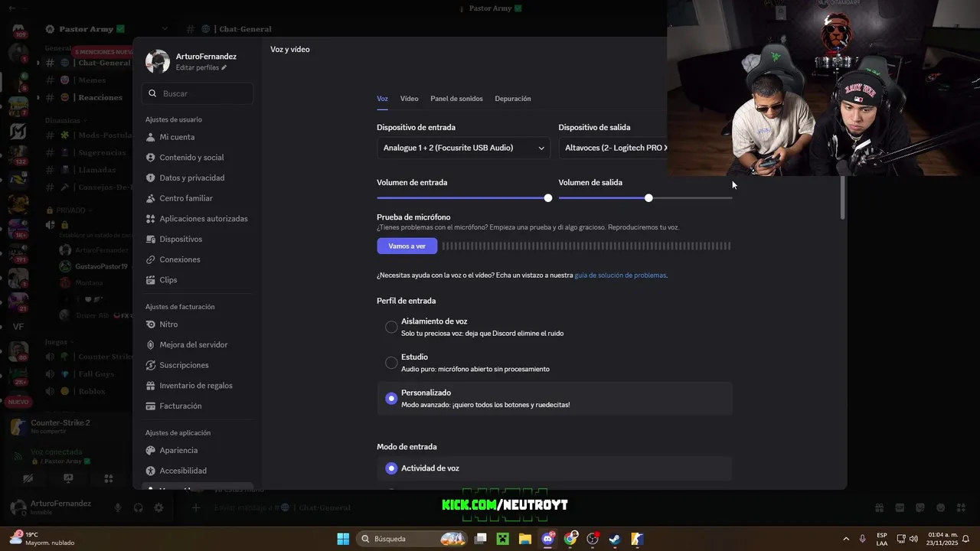Open Accesibilidad settings

point(197,471)
